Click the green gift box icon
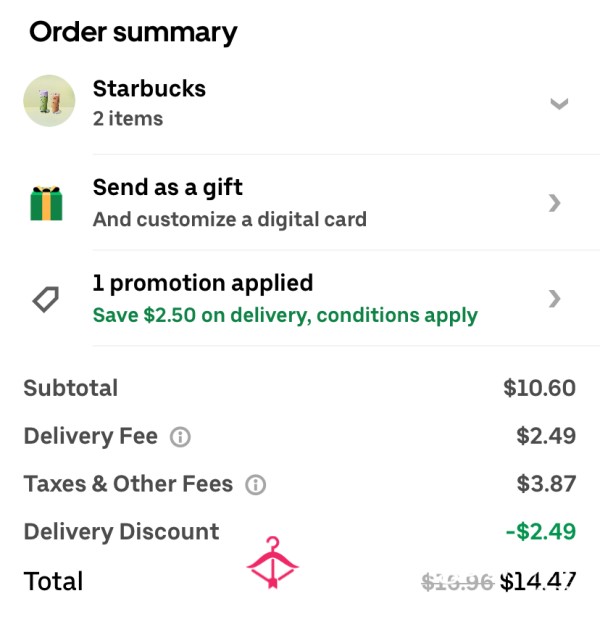 (x=46, y=203)
